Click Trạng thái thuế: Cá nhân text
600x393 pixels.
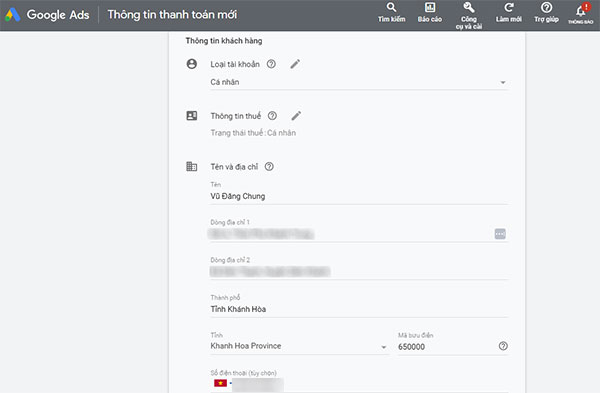253,133
